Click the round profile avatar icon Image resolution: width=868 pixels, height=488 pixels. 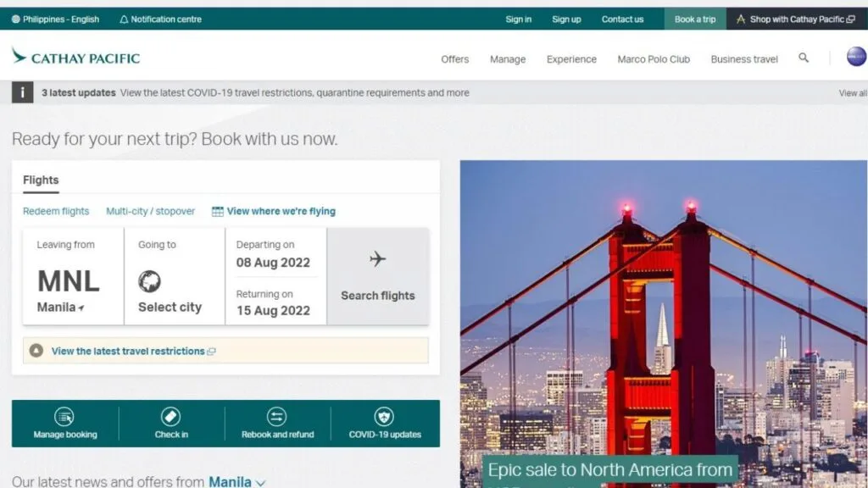[856, 57]
